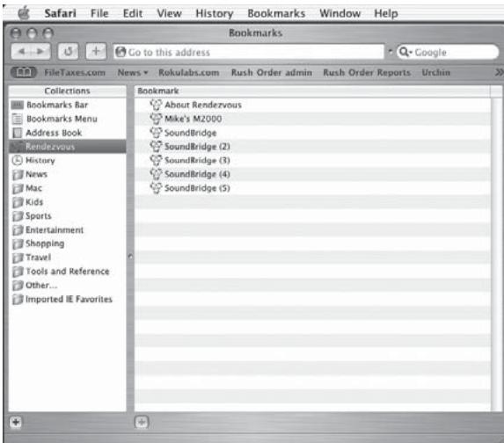Click the Back arrow button
Image resolution: width=504 pixels, height=443 pixels.
click(x=21, y=51)
